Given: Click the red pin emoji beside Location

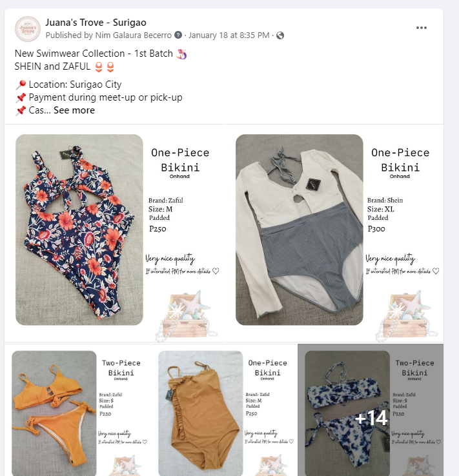Looking at the screenshot, I should pyautogui.click(x=21, y=84).
